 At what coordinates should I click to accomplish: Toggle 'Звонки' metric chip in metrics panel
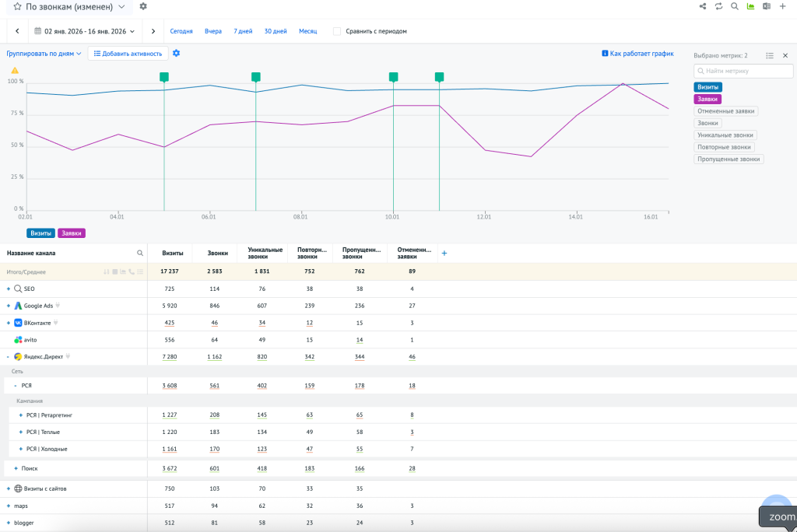pyautogui.click(x=707, y=123)
